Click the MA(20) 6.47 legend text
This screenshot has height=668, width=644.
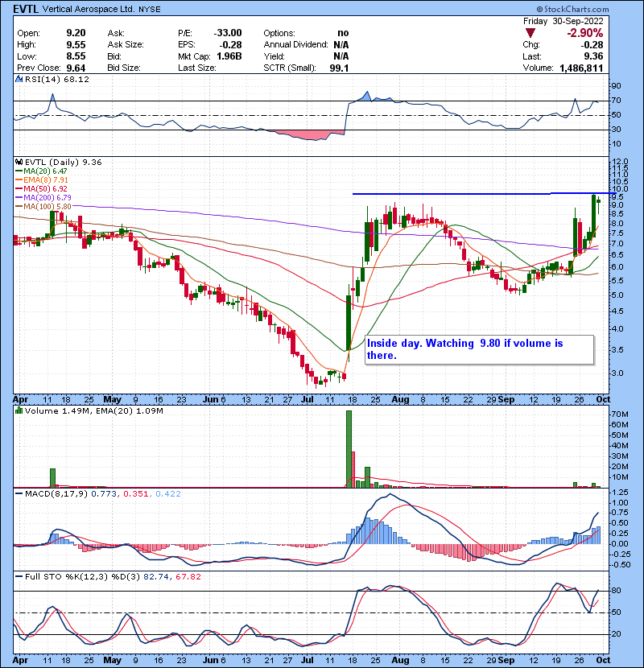(x=45, y=171)
